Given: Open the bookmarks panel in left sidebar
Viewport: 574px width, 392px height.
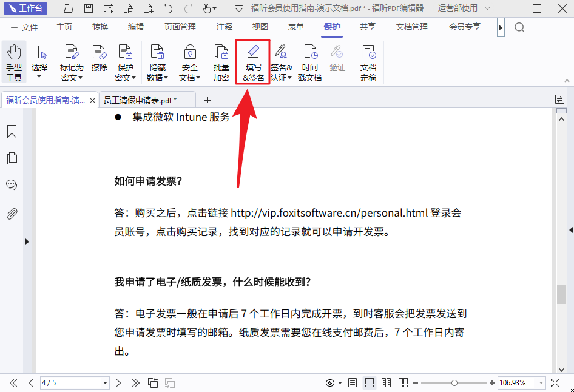Looking at the screenshot, I should click(x=12, y=132).
